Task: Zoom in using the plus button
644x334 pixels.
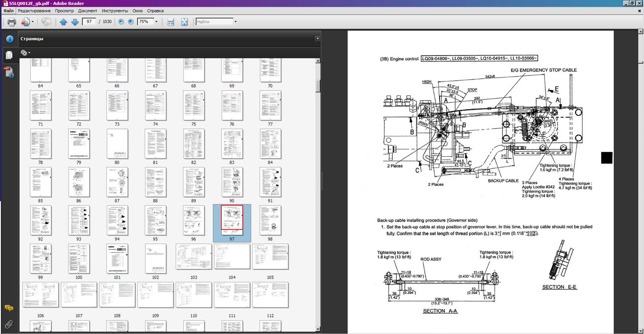Action: 131,22
